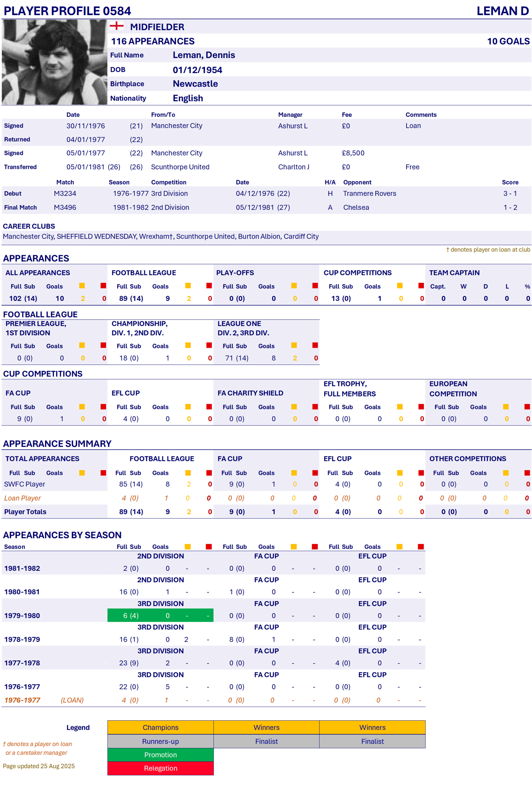Click debut match number M3234

65,193
